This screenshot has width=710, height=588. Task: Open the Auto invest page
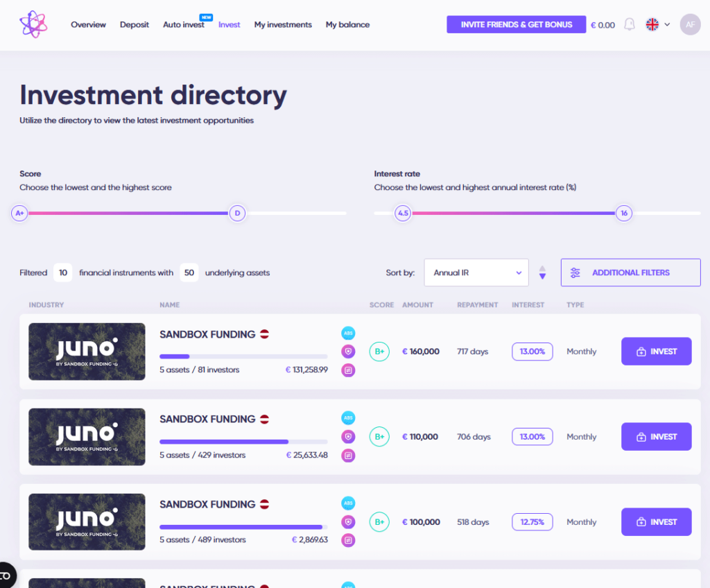click(x=183, y=24)
